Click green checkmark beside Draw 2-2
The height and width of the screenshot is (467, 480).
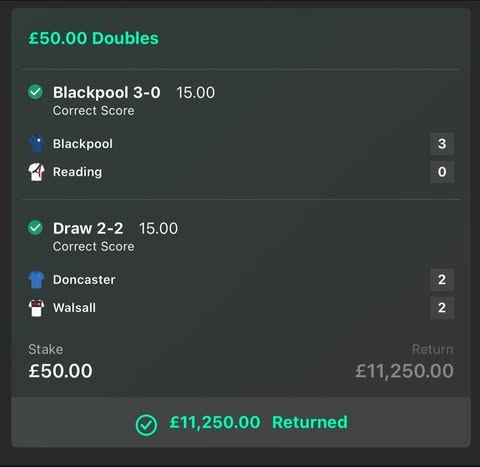point(35,228)
